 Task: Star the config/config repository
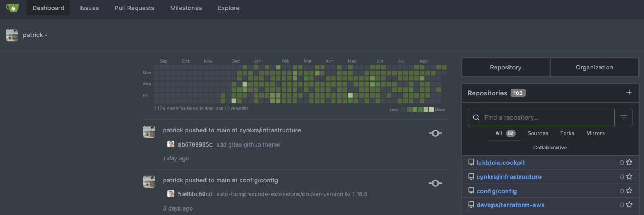[x=629, y=191]
